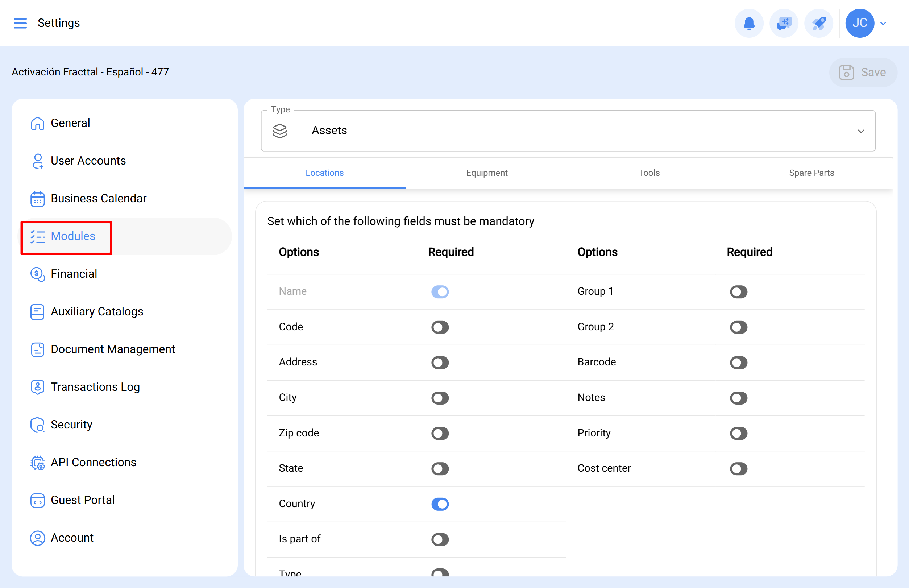Click the API Connections gear icon
909x588 pixels.
37,462
